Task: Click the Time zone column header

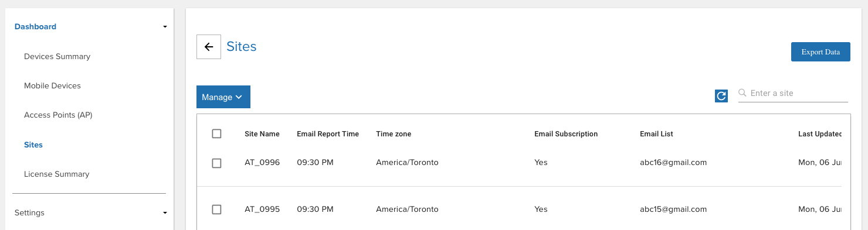Action: click(x=394, y=134)
